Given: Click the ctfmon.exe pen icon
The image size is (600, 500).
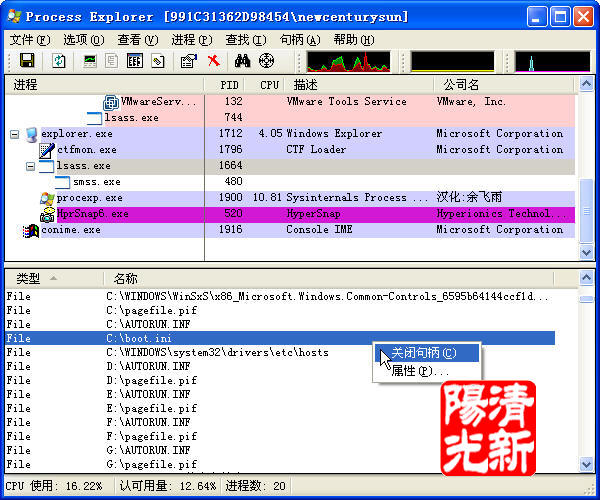Looking at the screenshot, I should pos(47,150).
